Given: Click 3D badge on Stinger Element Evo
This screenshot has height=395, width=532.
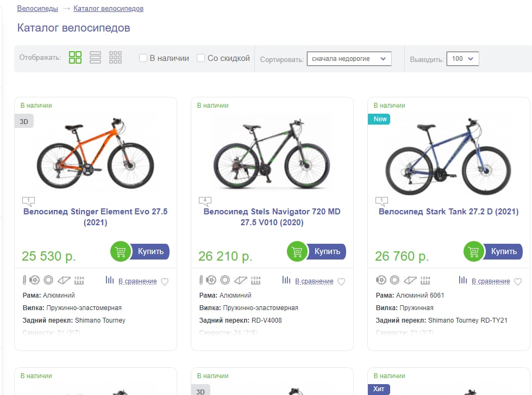Looking at the screenshot, I should click(24, 121).
